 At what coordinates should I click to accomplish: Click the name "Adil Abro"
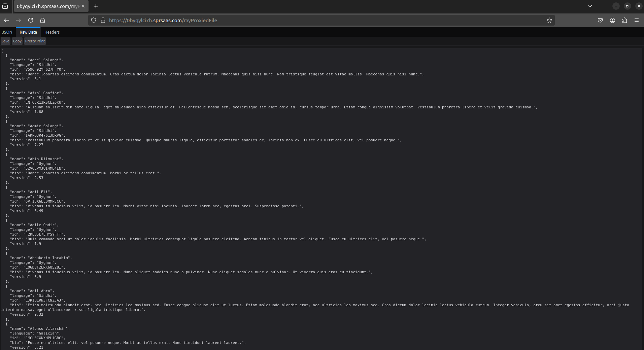41,291
